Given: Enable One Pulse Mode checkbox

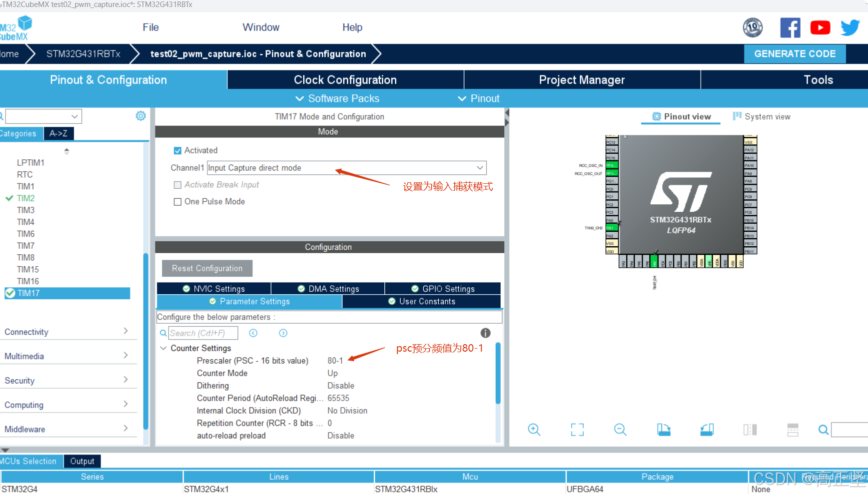Looking at the screenshot, I should [x=177, y=202].
